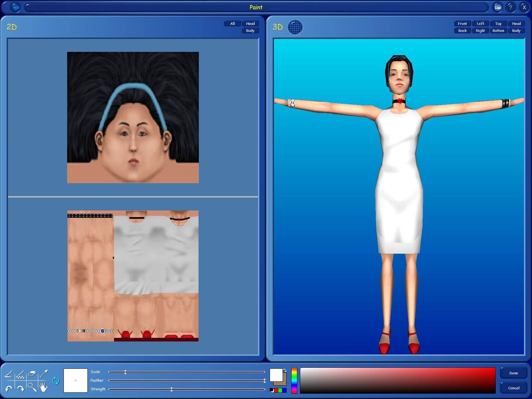This screenshot has height=399, width=532.
Task: Close the Paint window with X
Action: tap(524, 7)
